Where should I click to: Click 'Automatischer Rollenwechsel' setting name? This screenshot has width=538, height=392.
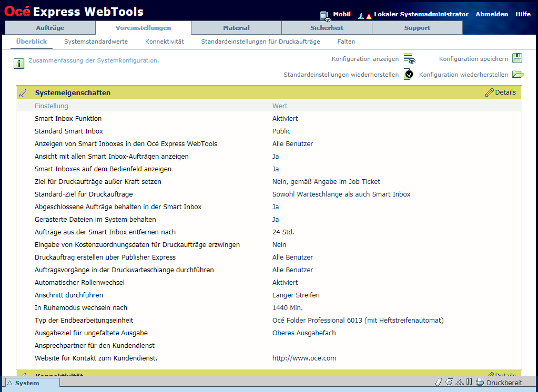click(x=79, y=283)
